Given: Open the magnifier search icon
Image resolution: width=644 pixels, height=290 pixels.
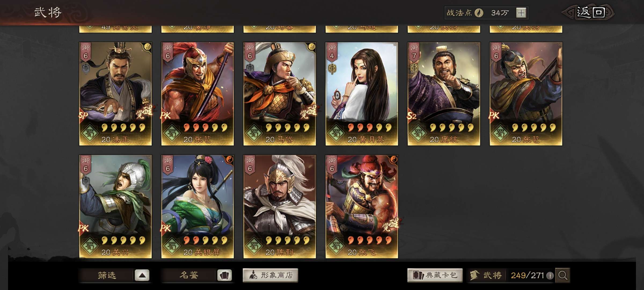Looking at the screenshot, I should pyautogui.click(x=562, y=275).
